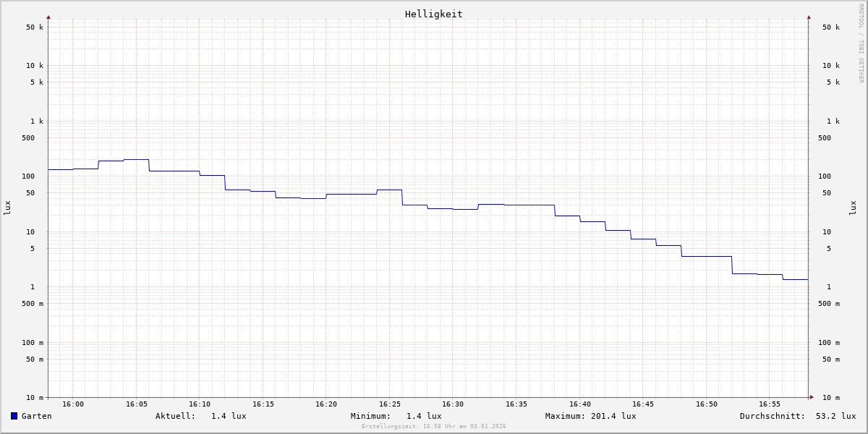
Task: Select the left-axis "1 k" label
Action: 37,122
